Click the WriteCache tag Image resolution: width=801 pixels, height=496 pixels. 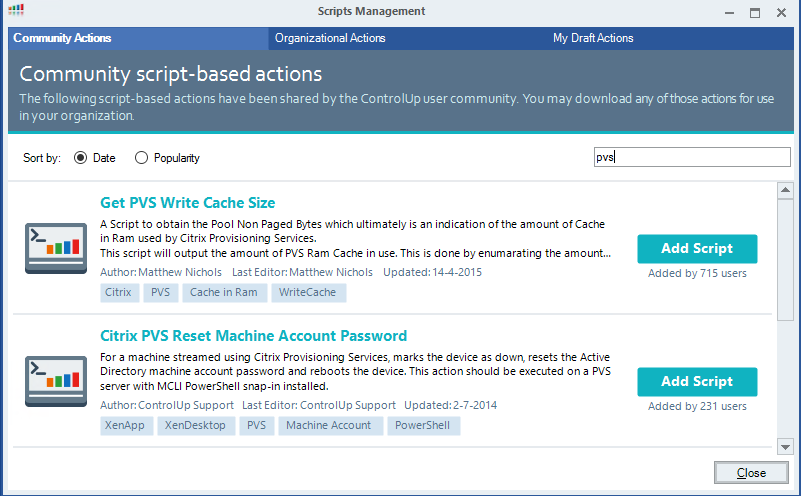pos(308,293)
